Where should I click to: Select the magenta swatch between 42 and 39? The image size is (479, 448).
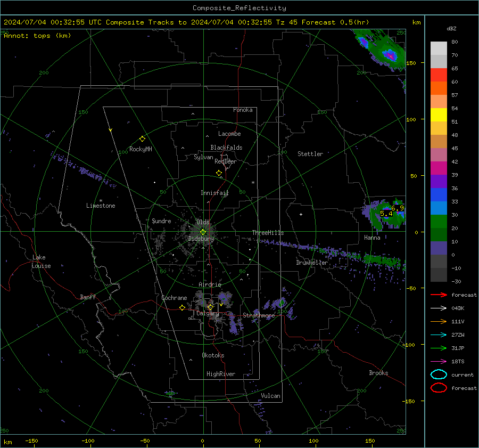pos(439,168)
